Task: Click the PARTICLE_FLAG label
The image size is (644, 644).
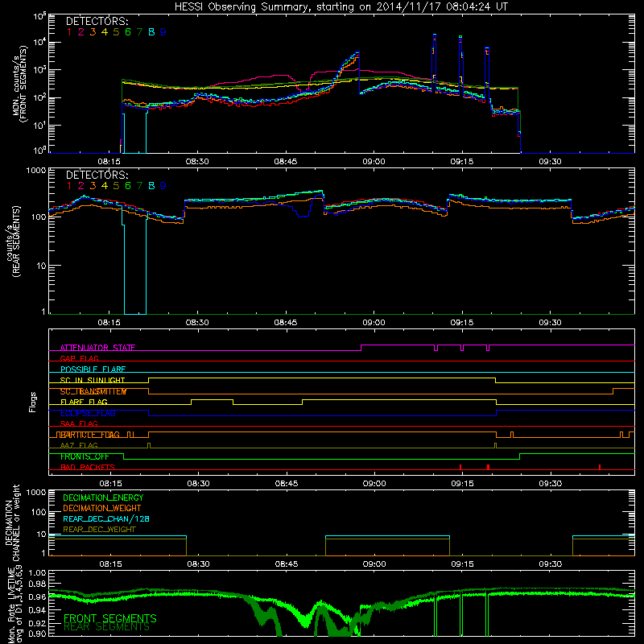Action: [x=90, y=435]
